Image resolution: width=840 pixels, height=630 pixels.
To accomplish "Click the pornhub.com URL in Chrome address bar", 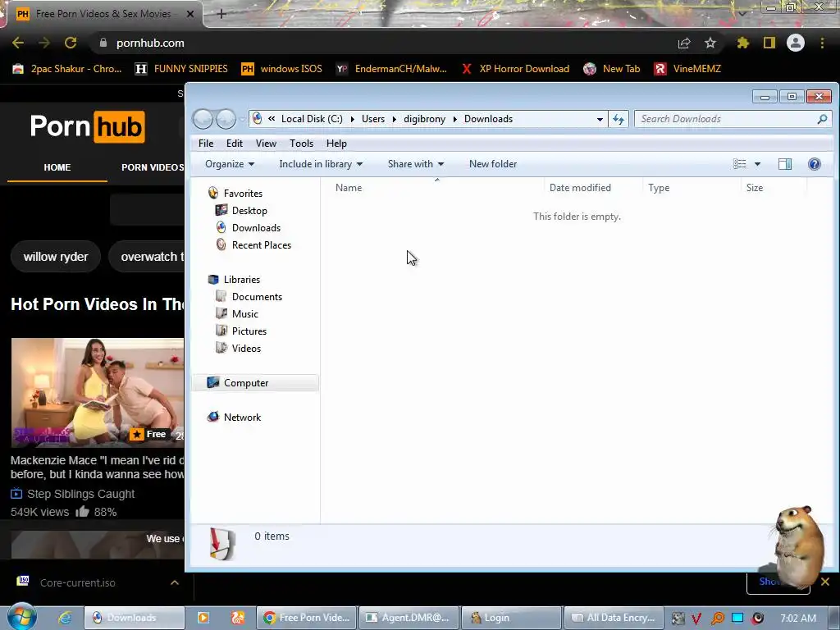I will [150, 43].
